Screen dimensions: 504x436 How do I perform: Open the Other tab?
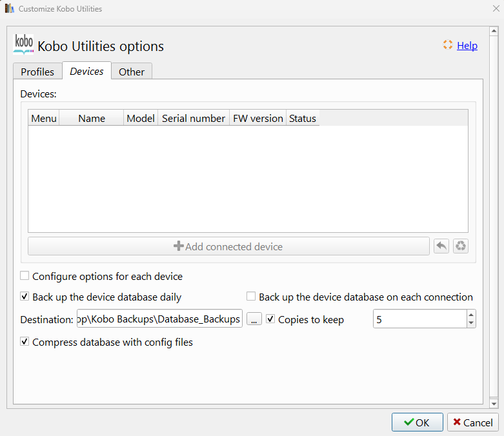[132, 72]
